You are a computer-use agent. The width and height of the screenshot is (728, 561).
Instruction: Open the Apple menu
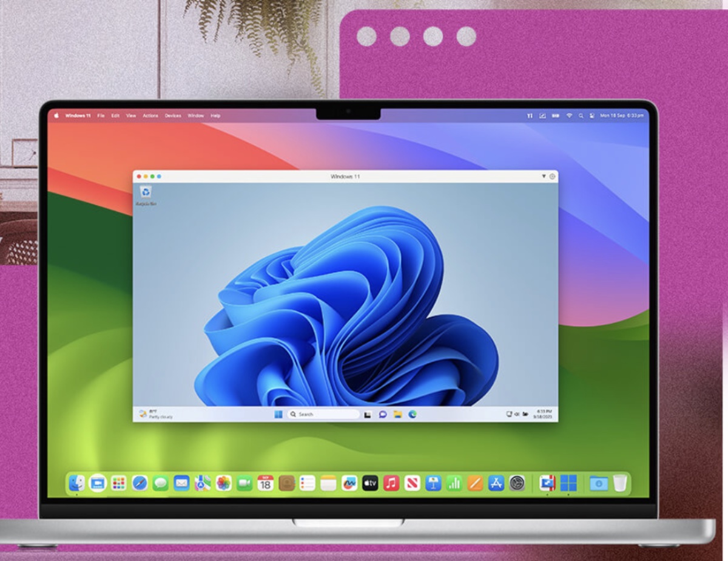[56, 115]
